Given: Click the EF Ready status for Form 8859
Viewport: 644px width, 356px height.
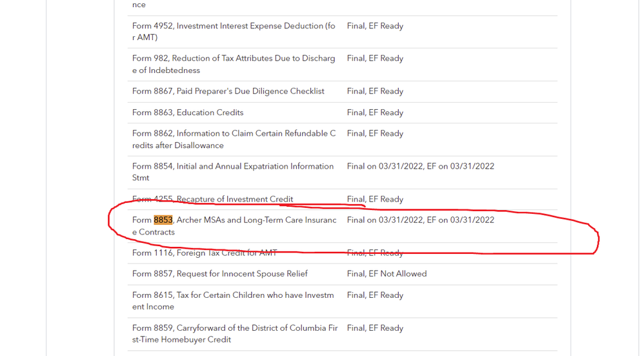Looking at the screenshot, I should pyautogui.click(x=375, y=328).
